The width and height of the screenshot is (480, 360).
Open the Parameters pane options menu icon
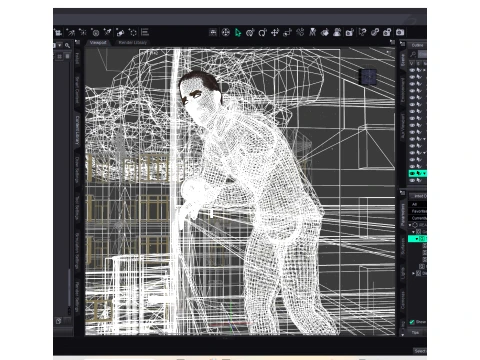coord(403,193)
